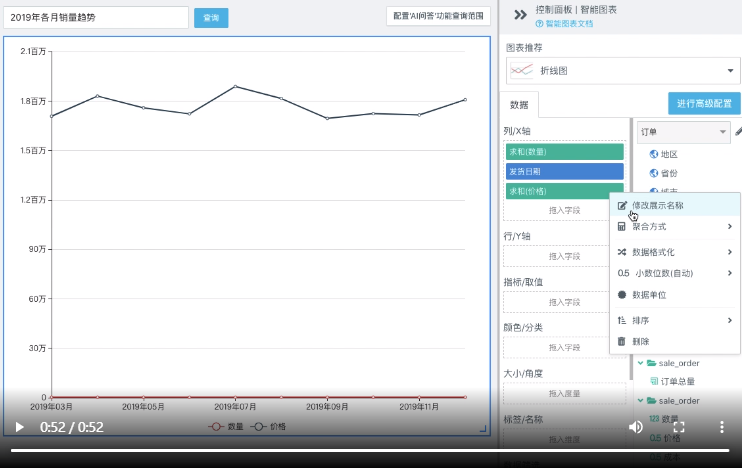Choose 修改展示名称 from the context menu
Image resolution: width=742 pixels, height=468 pixels.
pyautogui.click(x=674, y=205)
